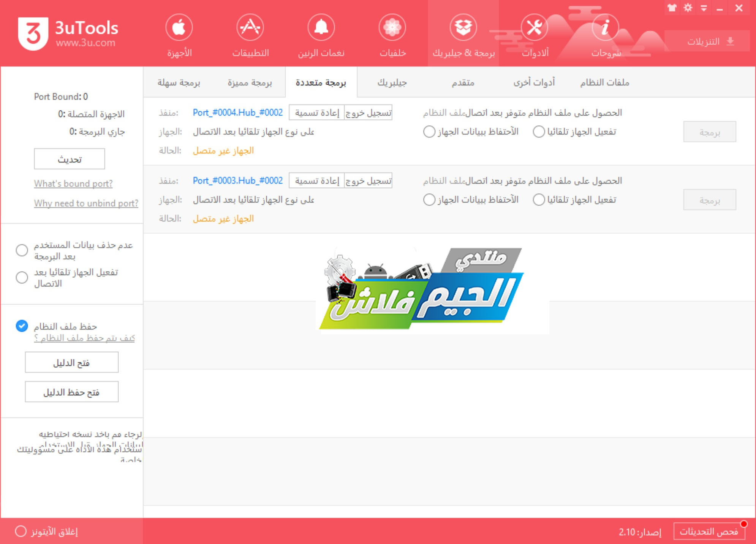Select the برمجة متعددة tab

[x=321, y=82]
